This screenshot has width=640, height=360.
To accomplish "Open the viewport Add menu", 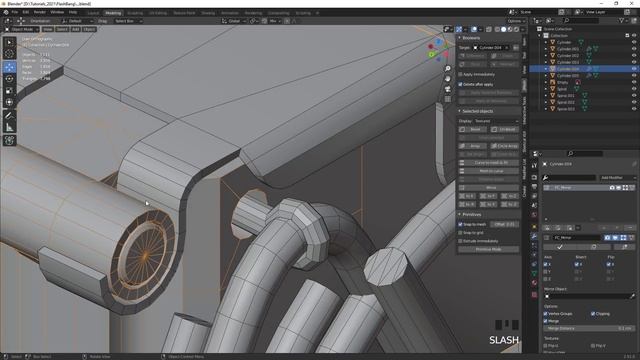I will (x=76, y=29).
